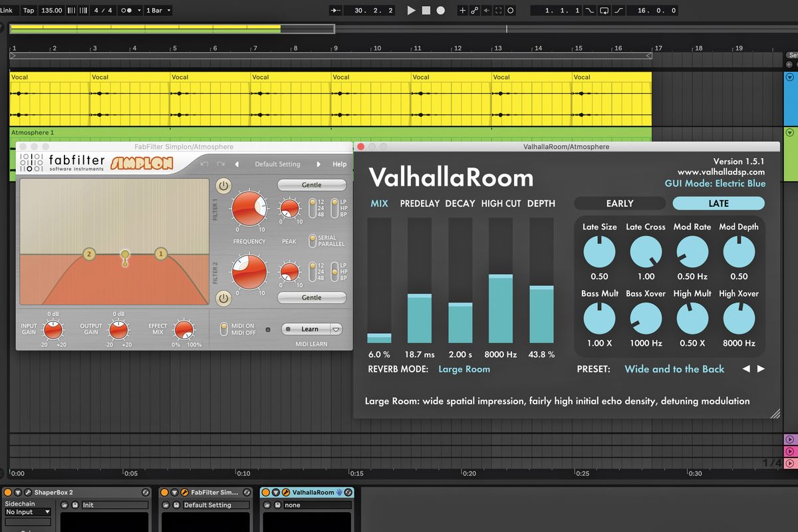Click the Help button in FabFilter Simplon
The width and height of the screenshot is (798, 532).
click(x=339, y=164)
